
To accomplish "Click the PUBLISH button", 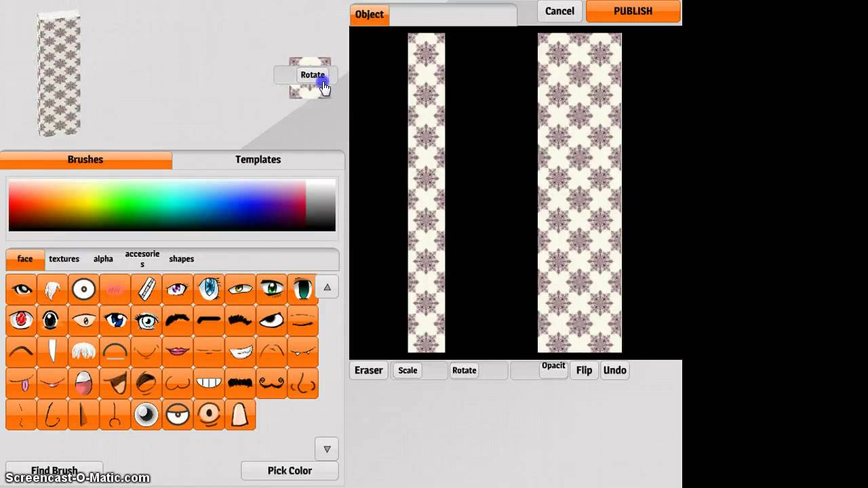I will tap(633, 11).
